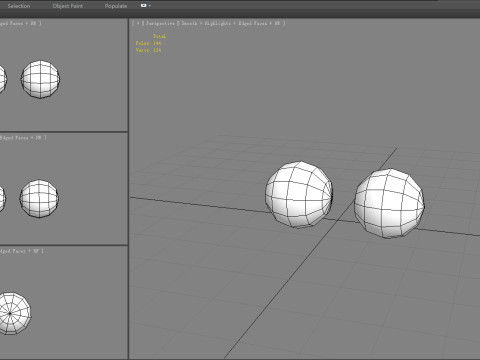Select the full sphere in middle-left viewport
This screenshot has width=480, height=360.
[x=39, y=199]
